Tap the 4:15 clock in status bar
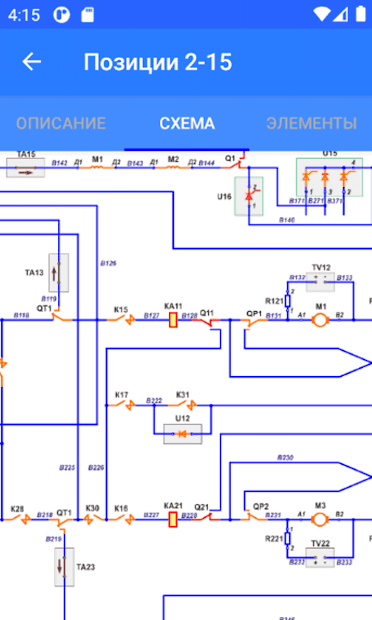372x620 pixels. click(x=24, y=15)
